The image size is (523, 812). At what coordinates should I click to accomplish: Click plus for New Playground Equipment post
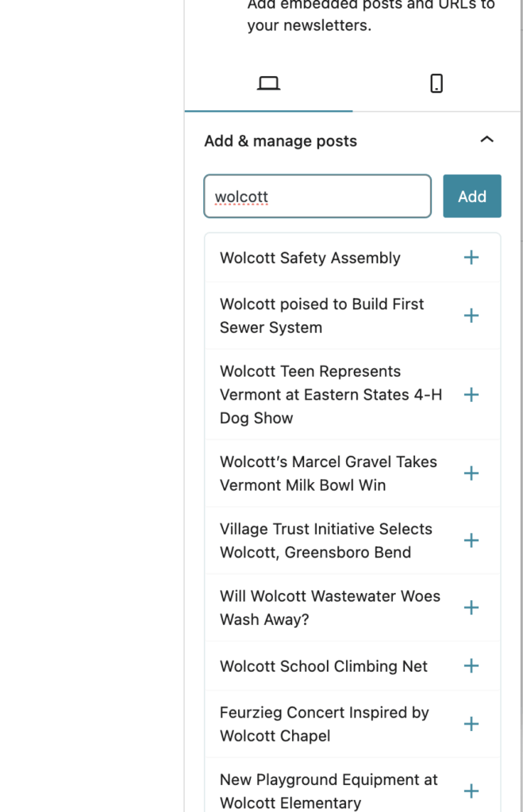471,791
